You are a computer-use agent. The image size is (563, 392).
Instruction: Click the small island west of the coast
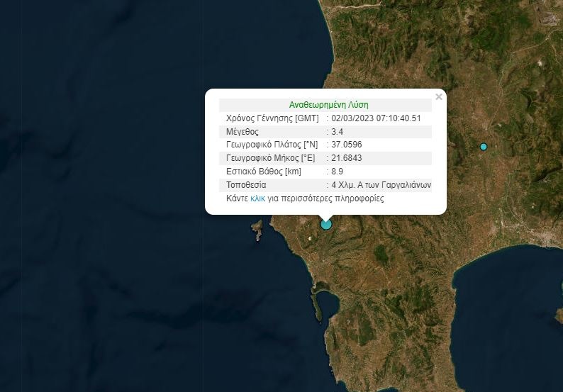[x=257, y=231]
